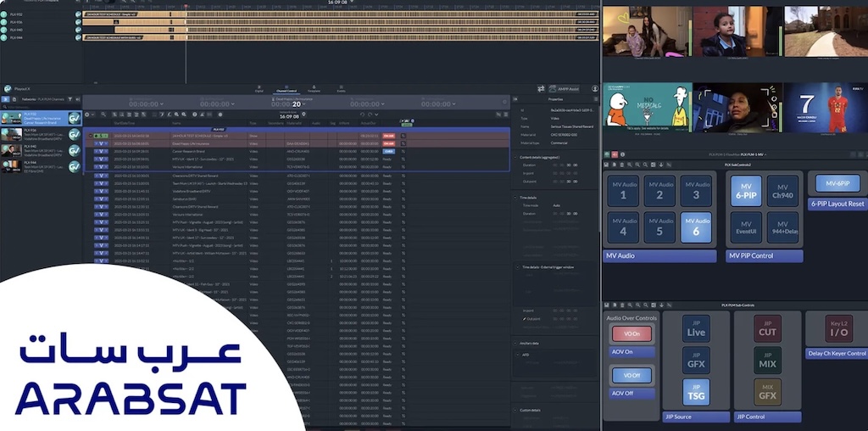Click the GV logo on PLX-940 channel
This screenshot has width=868, height=431.
coord(75,151)
